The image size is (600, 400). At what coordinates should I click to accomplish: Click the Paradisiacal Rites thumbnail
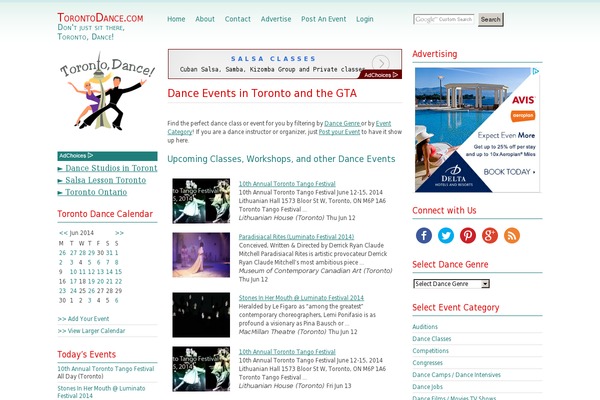[201, 255]
